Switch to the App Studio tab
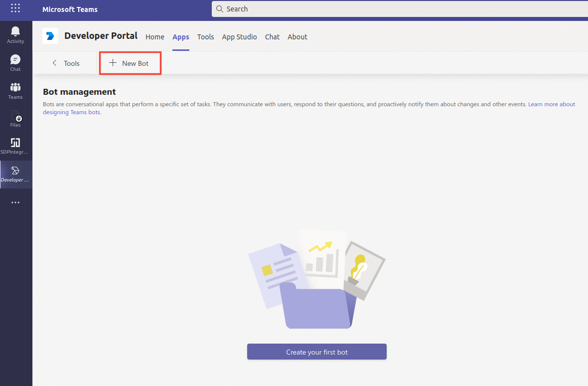The width and height of the screenshot is (588, 386). point(239,37)
